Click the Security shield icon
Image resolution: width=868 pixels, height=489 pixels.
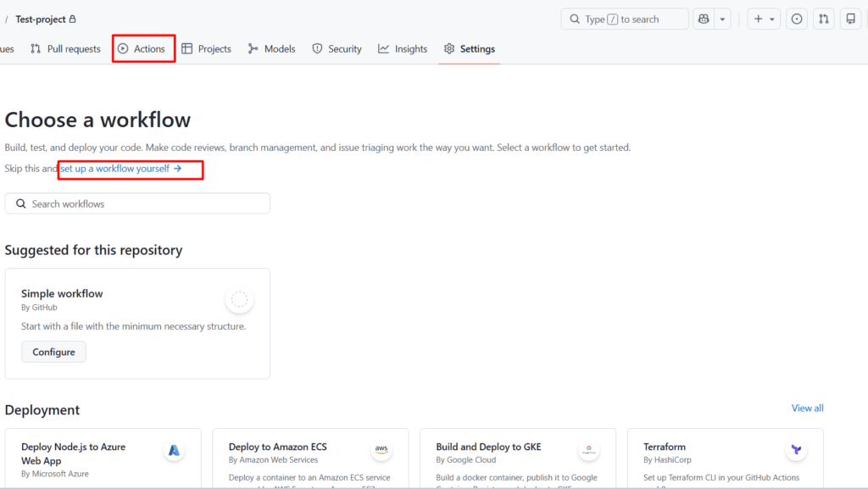[317, 48]
